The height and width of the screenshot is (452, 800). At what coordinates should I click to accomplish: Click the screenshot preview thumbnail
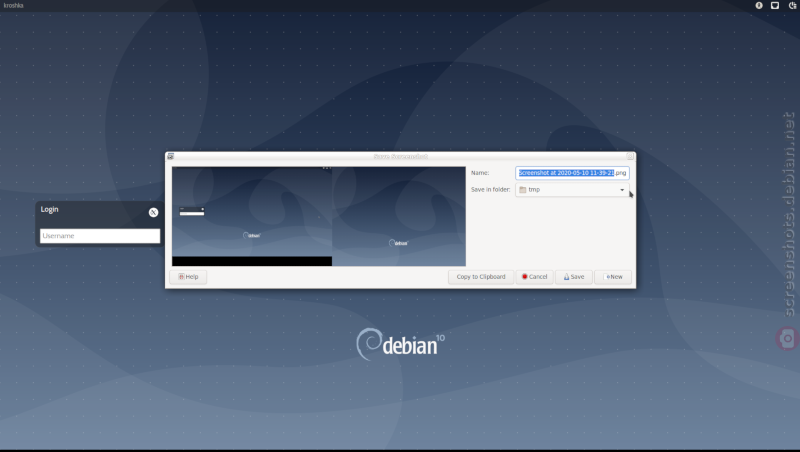tap(319, 216)
